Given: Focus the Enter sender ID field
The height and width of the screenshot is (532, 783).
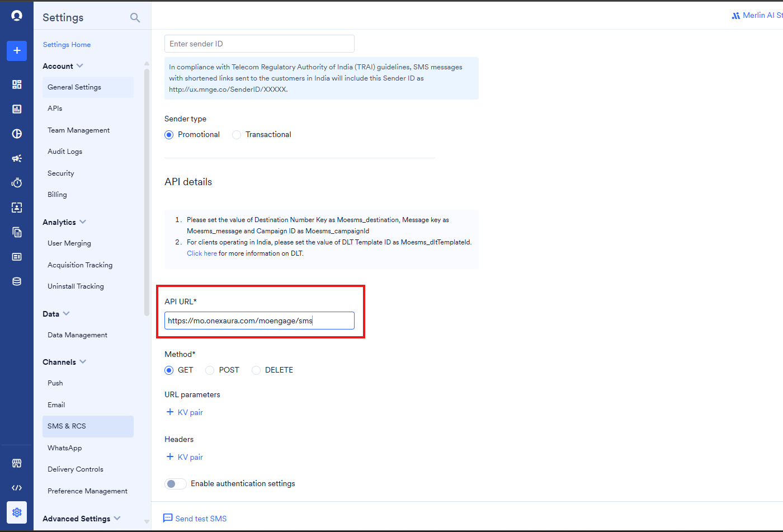Looking at the screenshot, I should (260, 44).
